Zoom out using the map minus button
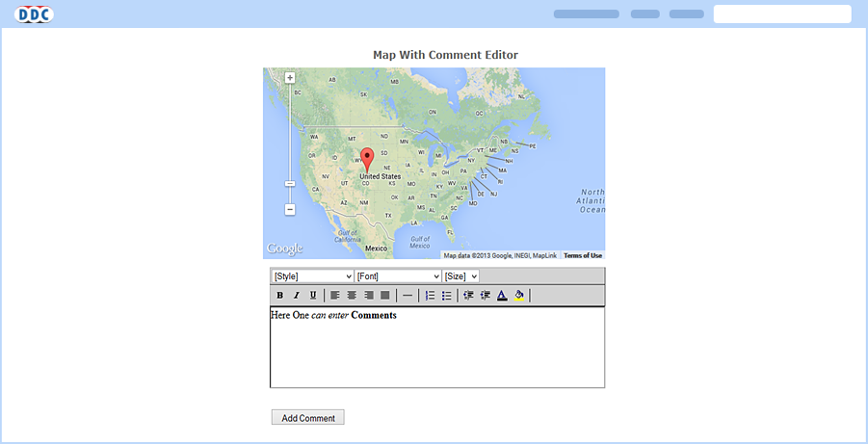The image size is (868, 444). (290, 210)
